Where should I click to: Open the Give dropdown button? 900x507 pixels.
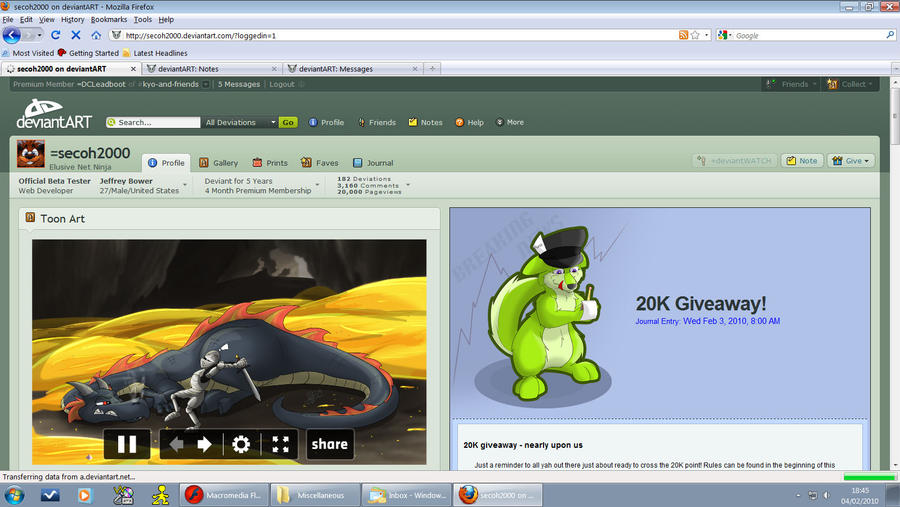851,161
